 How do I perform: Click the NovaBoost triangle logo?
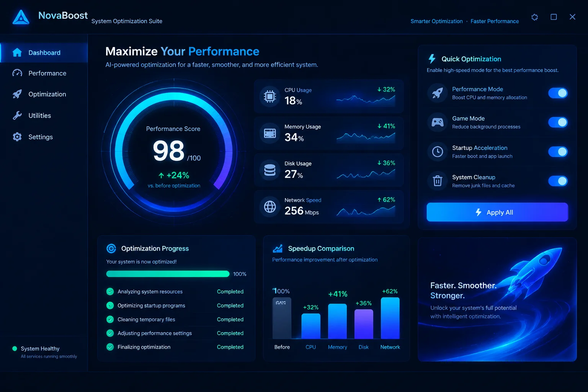point(21,17)
